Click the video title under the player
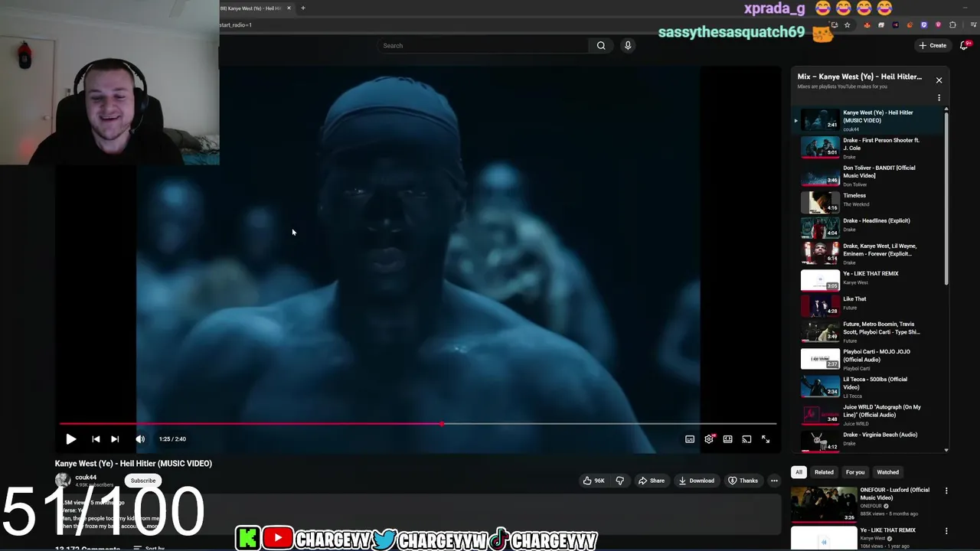Viewport: 980px width, 551px height. click(133, 464)
